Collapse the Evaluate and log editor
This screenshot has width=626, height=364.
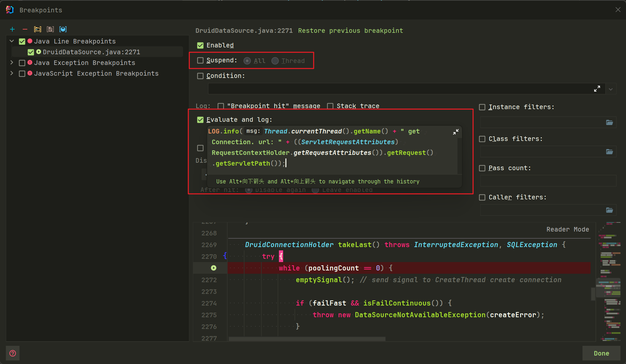click(456, 132)
